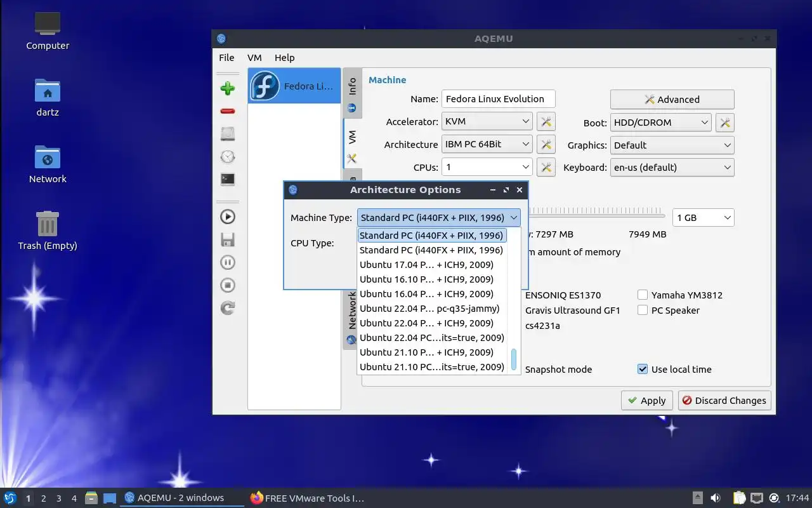Select Ubuntu 22.04 P… pc-q35-jammy)
Screen dimensions: 812x508
[x=432, y=309]
